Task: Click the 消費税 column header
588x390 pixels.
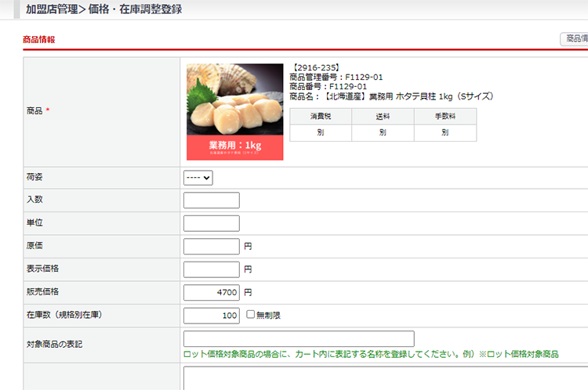Action: tap(321, 116)
